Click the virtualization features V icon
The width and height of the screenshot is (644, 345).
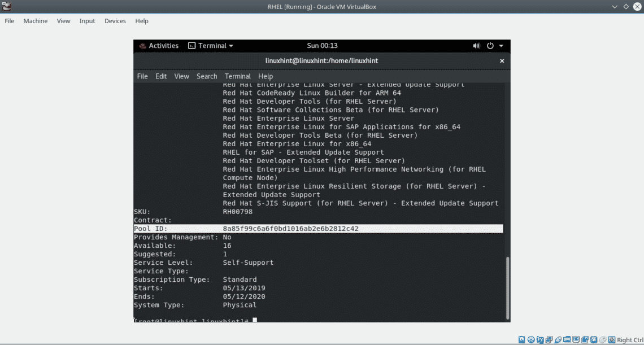[x=594, y=339]
